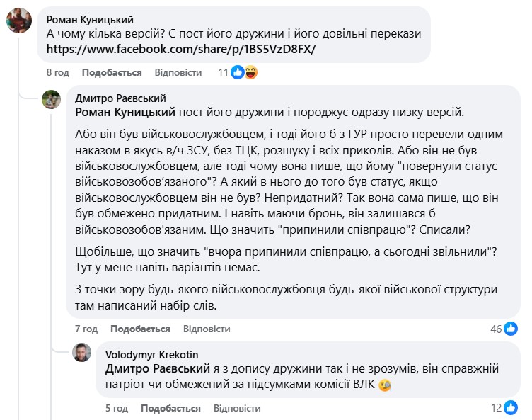532x420 pixels.
Task: Click the '7 год' comment timestamp
Action: [x=86, y=329]
